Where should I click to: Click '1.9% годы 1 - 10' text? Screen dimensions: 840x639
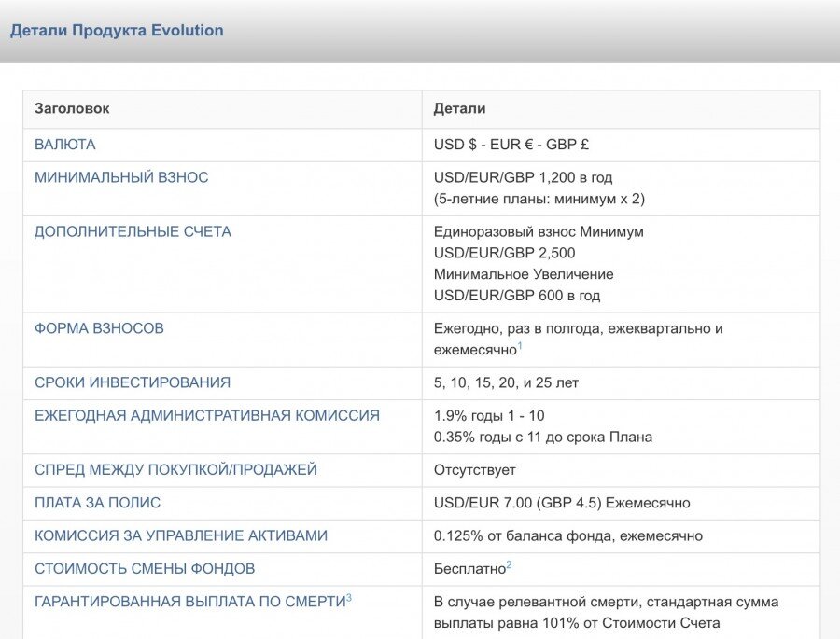coord(489,416)
